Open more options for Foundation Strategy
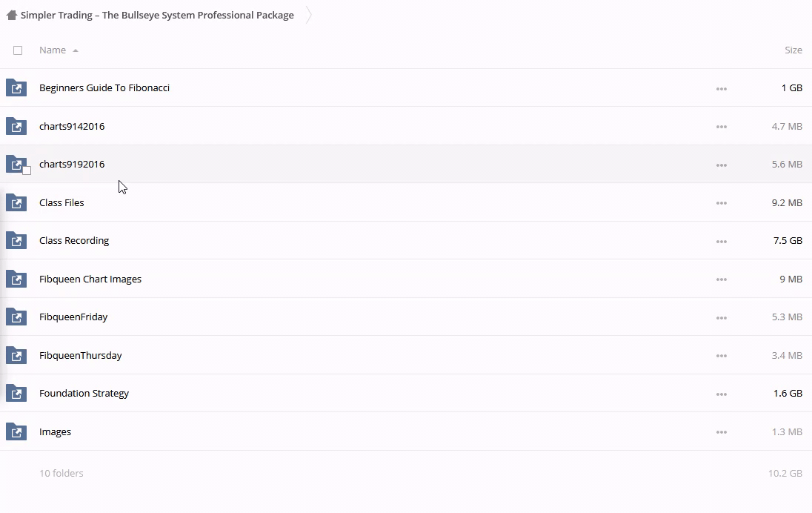The height and width of the screenshot is (513, 812). [x=721, y=394]
